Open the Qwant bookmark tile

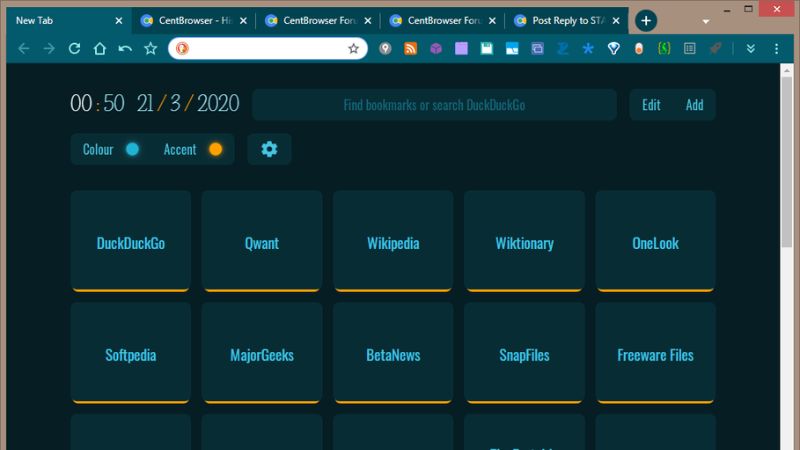(262, 241)
